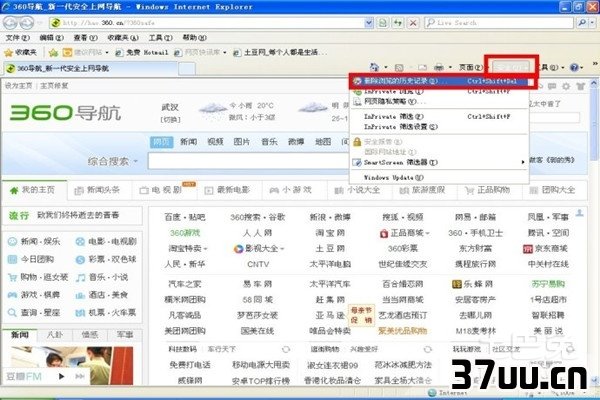Viewport: 600px width, 400px height.
Task: Expand the 建议网站 dropdown on favorites bar
Action: pyautogui.click(x=107, y=52)
